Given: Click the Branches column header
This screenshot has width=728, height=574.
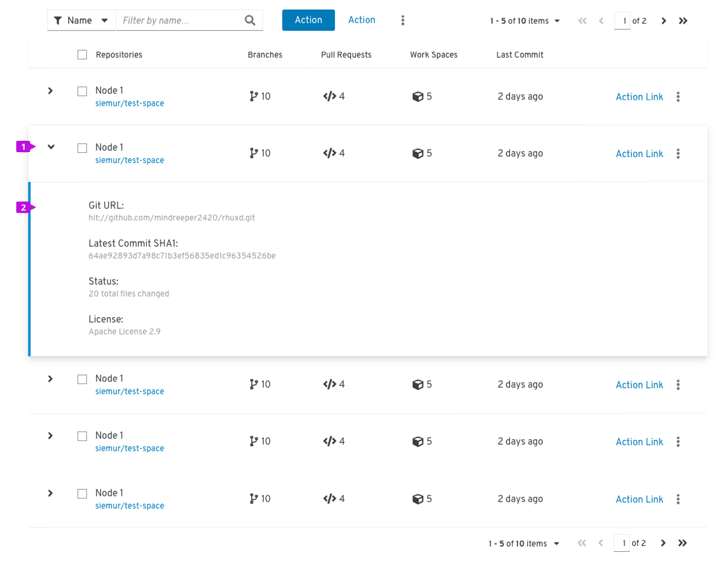Looking at the screenshot, I should pyautogui.click(x=265, y=55).
